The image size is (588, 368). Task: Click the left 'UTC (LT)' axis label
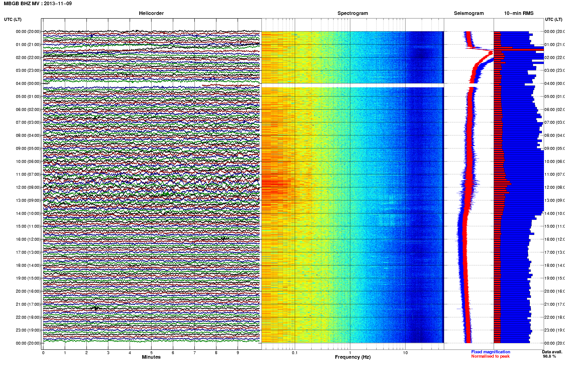(x=13, y=19)
